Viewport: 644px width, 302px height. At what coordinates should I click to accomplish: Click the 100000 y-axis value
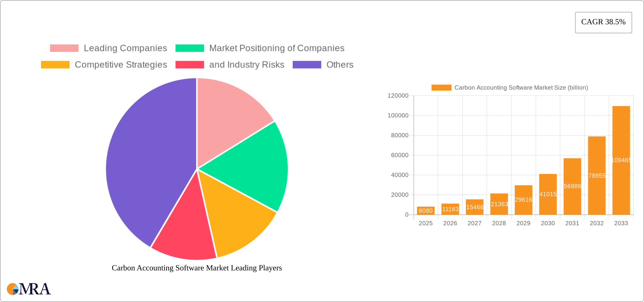pyautogui.click(x=398, y=115)
